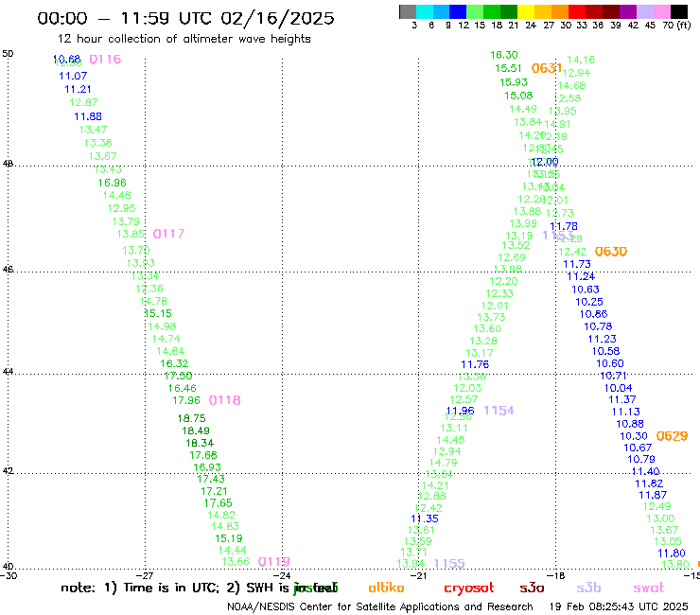Click the longitude axis label '-27'

point(145,575)
